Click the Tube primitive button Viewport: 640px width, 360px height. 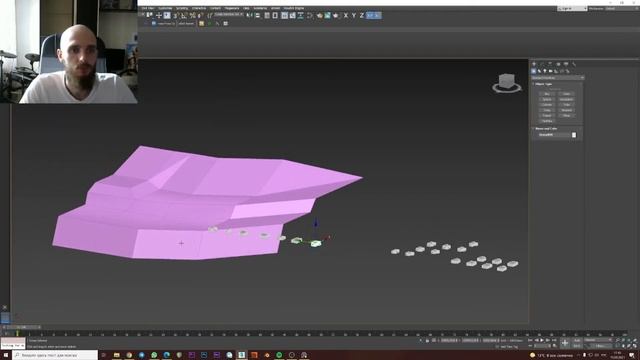tap(567, 104)
